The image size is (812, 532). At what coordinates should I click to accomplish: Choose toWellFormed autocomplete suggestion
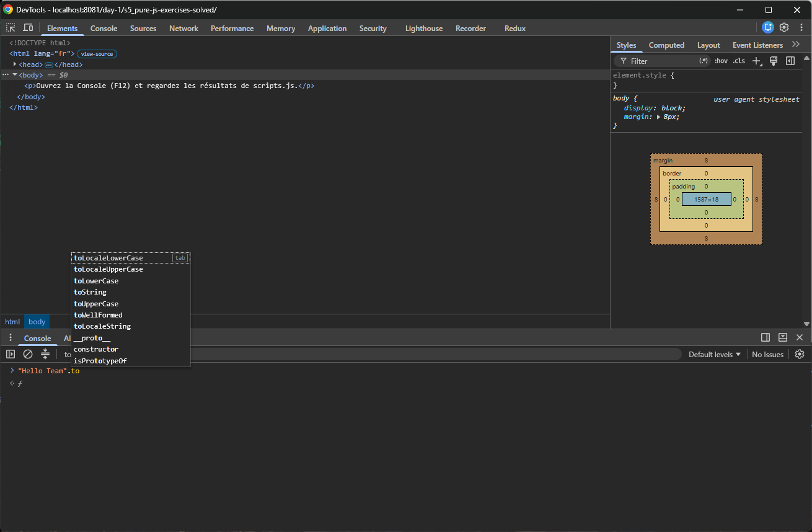(131, 315)
